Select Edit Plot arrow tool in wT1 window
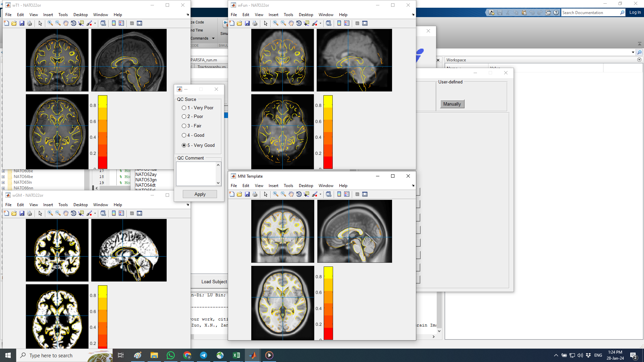 [40, 23]
